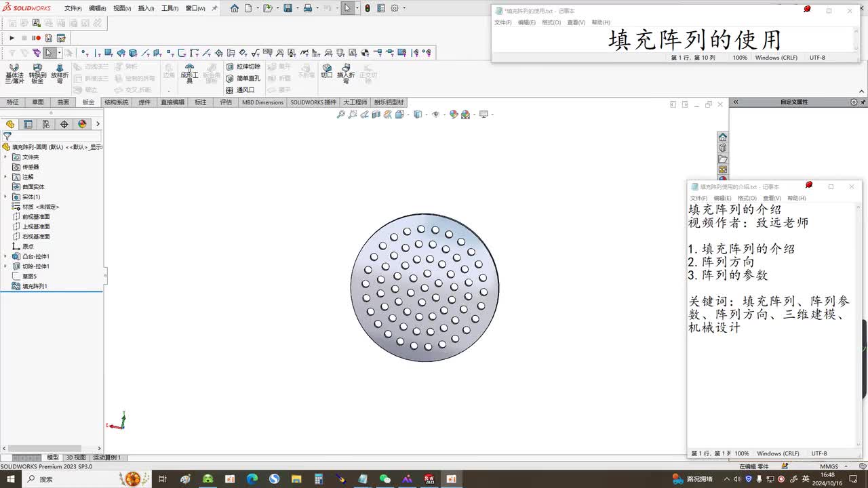Click the Edit Appearance icon in the view toolbar
Image resolution: width=868 pixels, height=488 pixels.
click(454, 115)
